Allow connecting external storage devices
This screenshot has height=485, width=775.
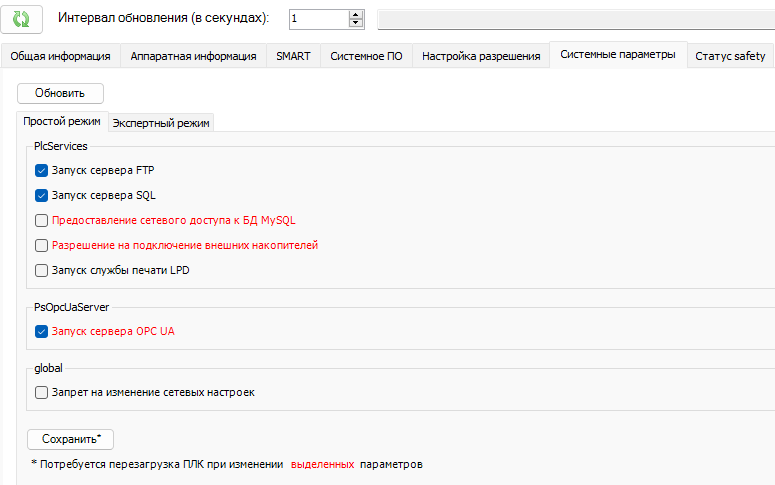(x=42, y=245)
